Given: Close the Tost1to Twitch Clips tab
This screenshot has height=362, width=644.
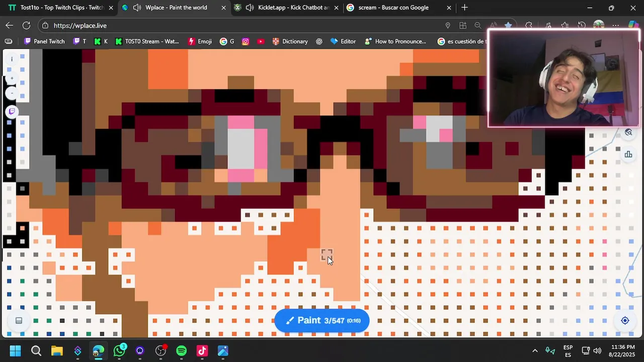Looking at the screenshot, I should point(111,8).
